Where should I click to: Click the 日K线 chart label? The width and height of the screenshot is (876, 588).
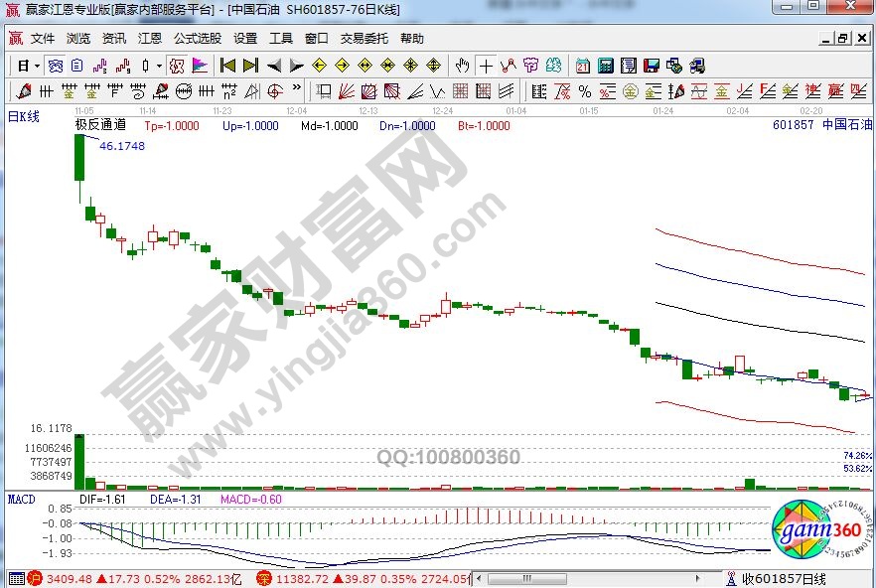tap(24, 116)
